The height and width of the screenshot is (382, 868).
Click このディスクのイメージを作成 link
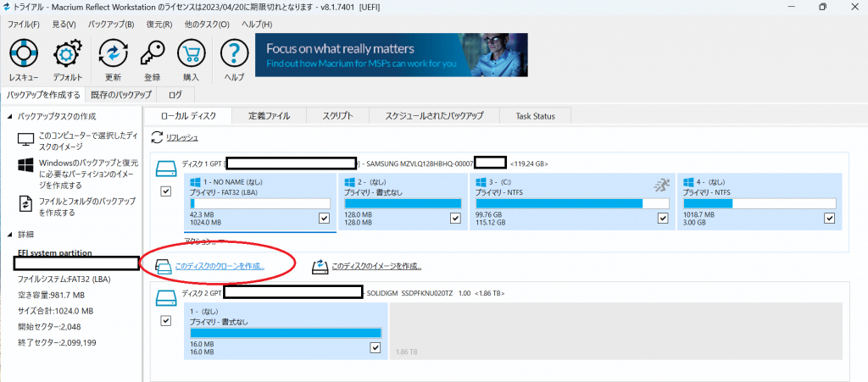coord(376,266)
